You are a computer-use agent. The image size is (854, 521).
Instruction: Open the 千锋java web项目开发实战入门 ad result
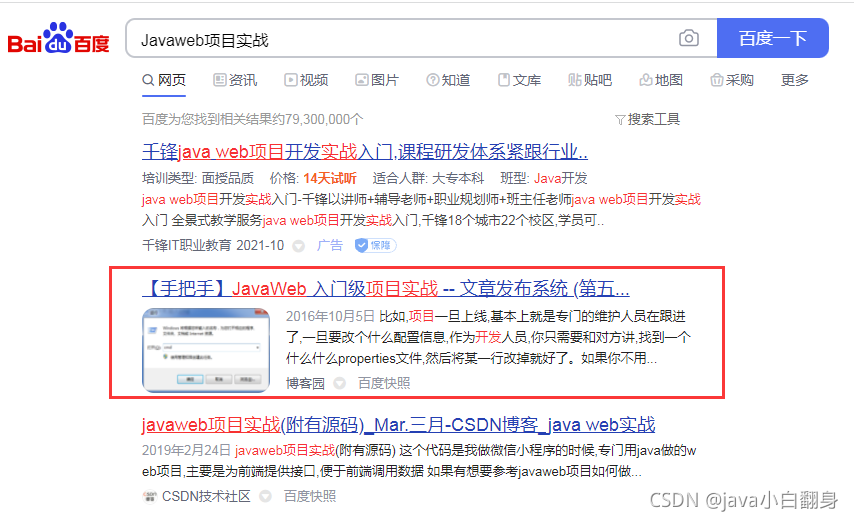coord(365,151)
